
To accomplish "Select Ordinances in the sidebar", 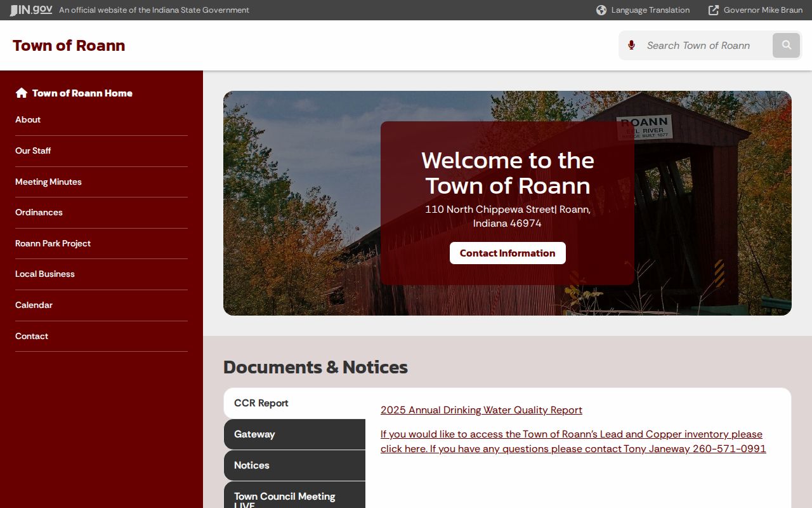I will tap(101, 213).
